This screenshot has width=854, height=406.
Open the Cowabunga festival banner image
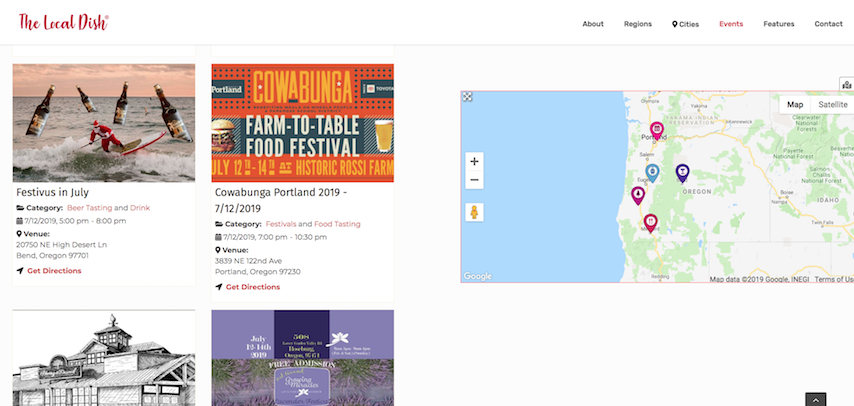[x=302, y=122]
